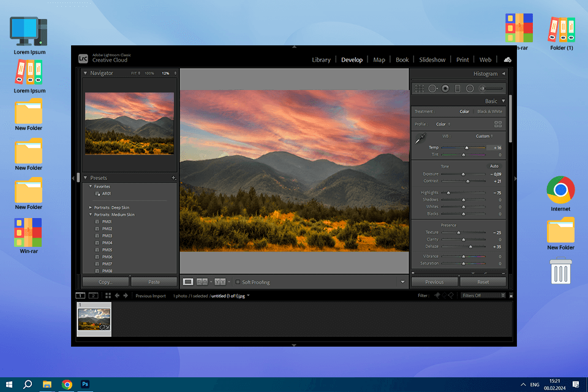The image size is (588, 392).
Task: Filter by flagged photos icon
Action: 437,296
